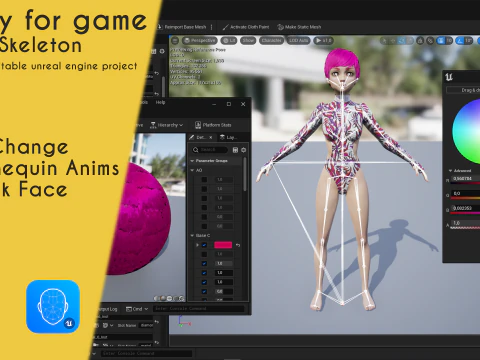Enable the unchecked checkbox below the color row

(x=204, y=254)
